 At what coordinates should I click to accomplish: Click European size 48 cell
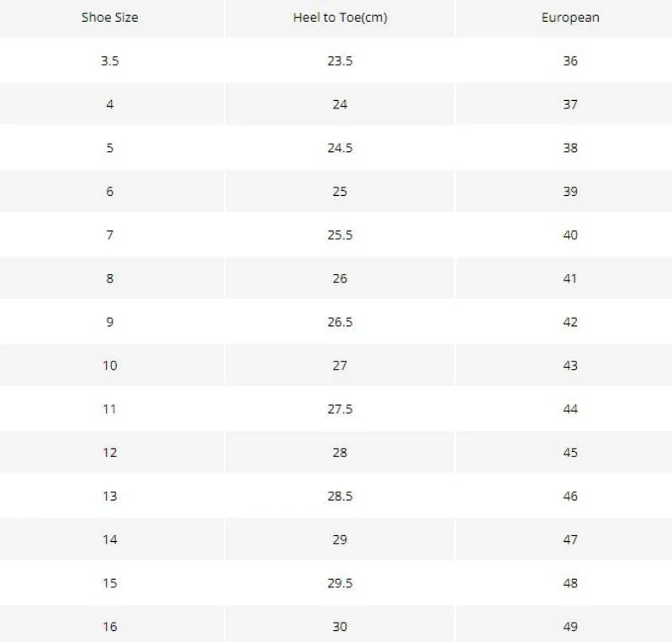pos(570,583)
